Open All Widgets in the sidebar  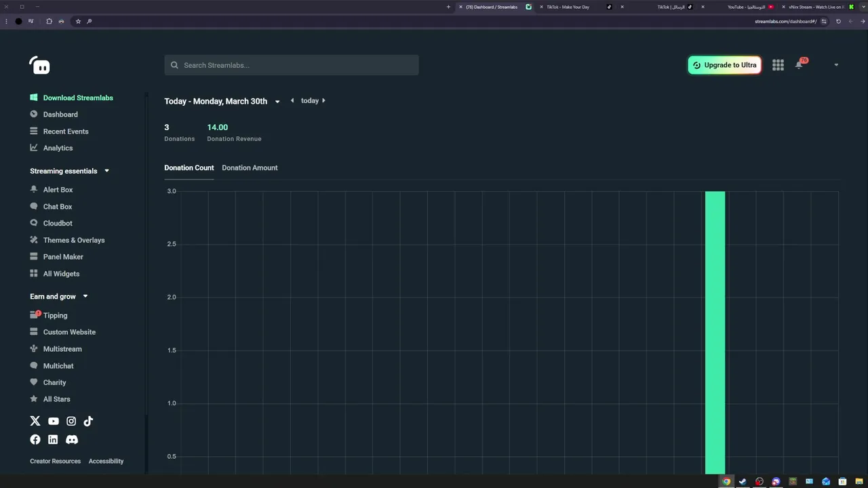pos(61,274)
